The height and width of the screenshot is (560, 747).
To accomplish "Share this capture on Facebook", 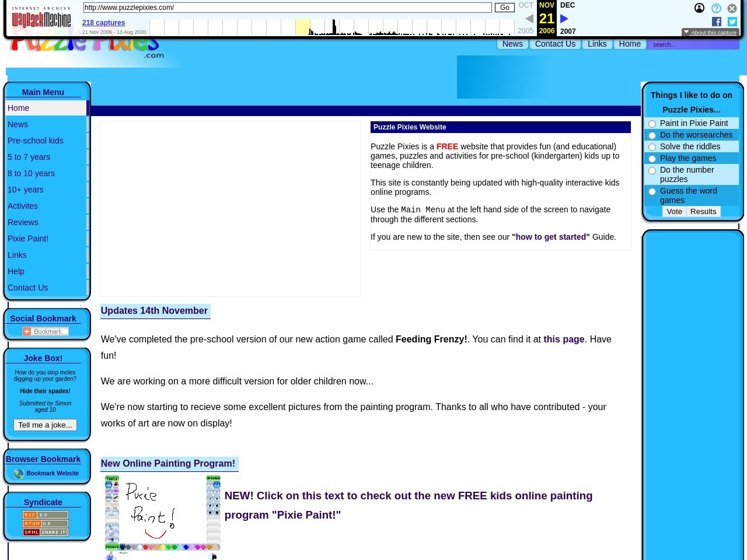I will pyautogui.click(x=717, y=22).
